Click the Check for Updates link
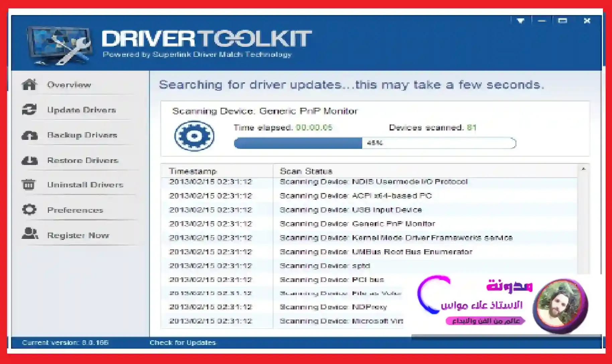This screenshot has height=364, width=612. (182, 343)
